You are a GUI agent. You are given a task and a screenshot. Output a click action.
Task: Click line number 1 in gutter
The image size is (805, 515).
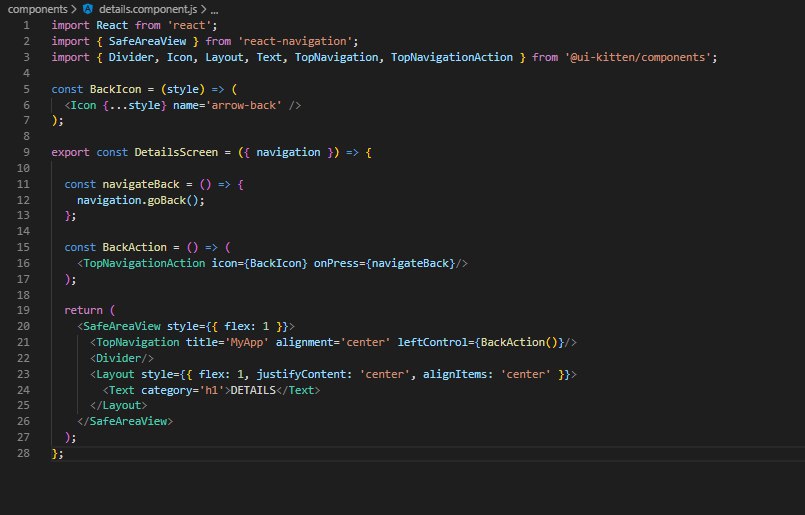coord(26,25)
